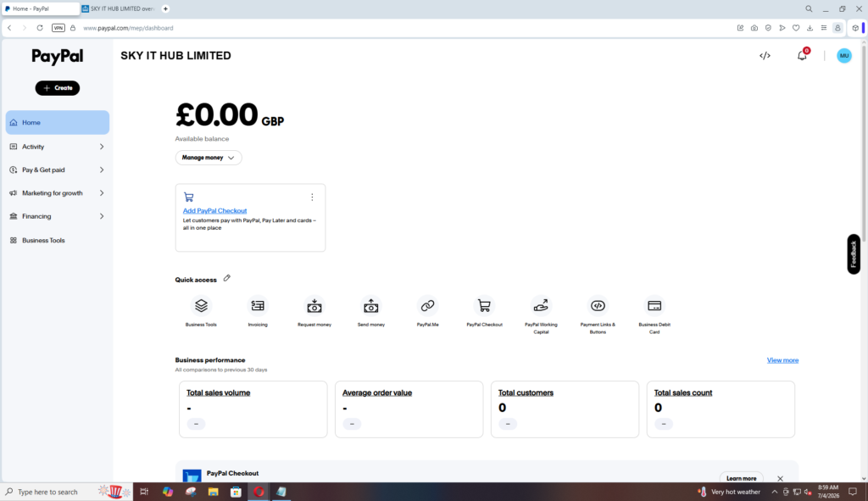Open the Very hot weather widget

click(730, 492)
